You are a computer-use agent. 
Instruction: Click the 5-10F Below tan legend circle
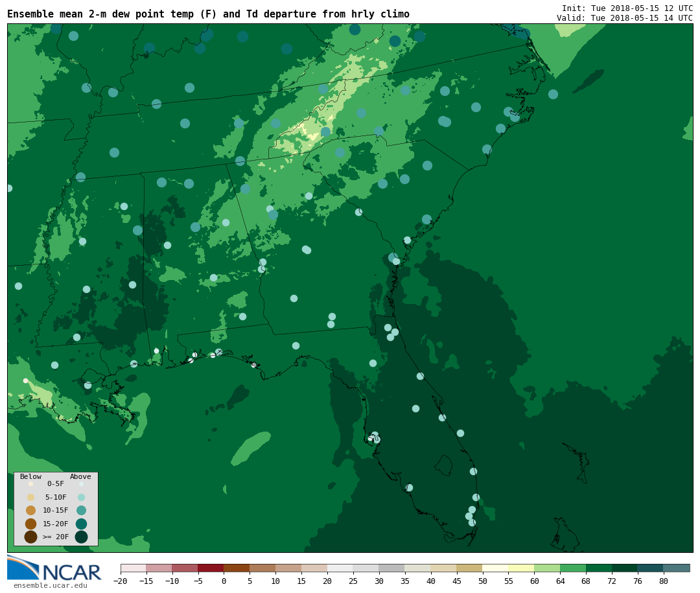pyautogui.click(x=30, y=497)
